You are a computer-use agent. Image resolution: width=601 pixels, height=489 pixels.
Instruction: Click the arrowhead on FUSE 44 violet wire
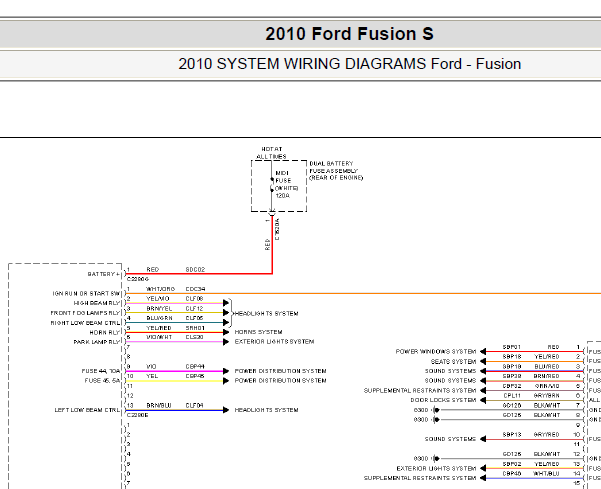[x=226, y=371]
